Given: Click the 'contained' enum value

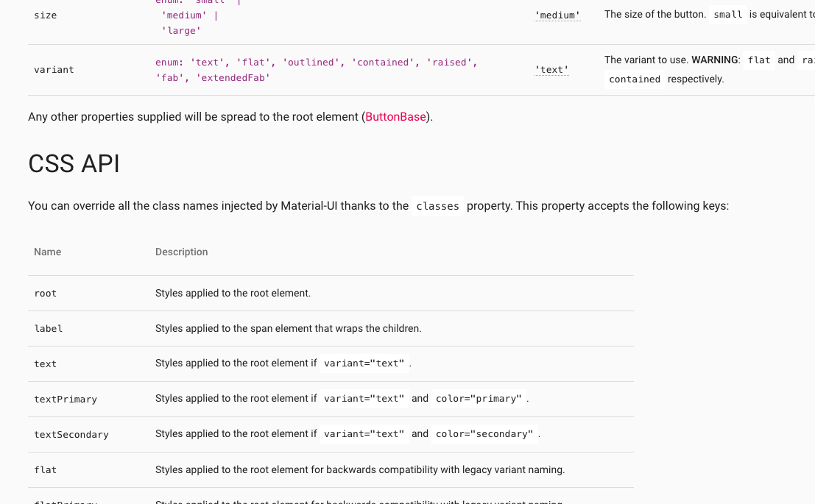Looking at the screenshot, I should click(x=382, y=63).
